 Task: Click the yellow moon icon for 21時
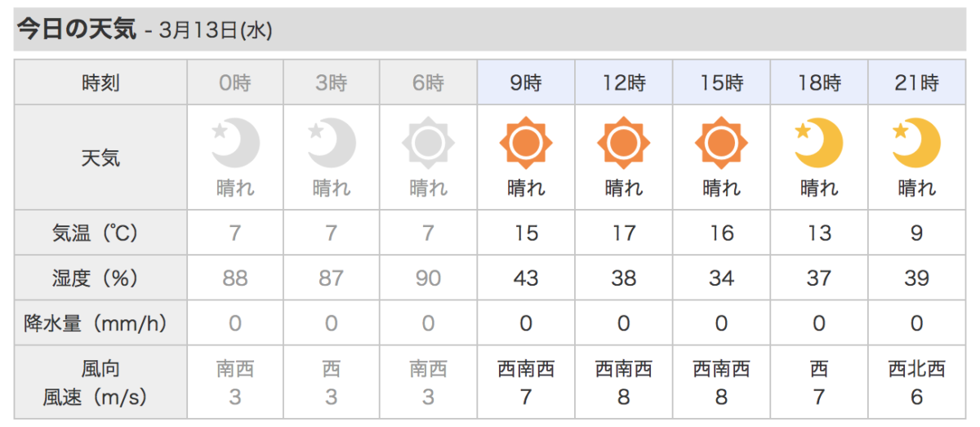point(916,143)
